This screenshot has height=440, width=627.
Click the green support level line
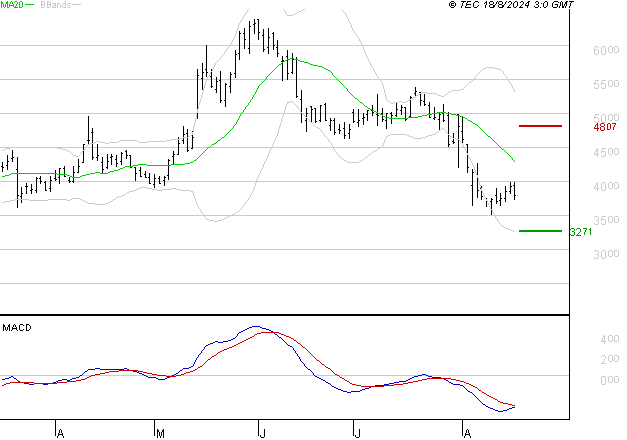tap(540, 231)
